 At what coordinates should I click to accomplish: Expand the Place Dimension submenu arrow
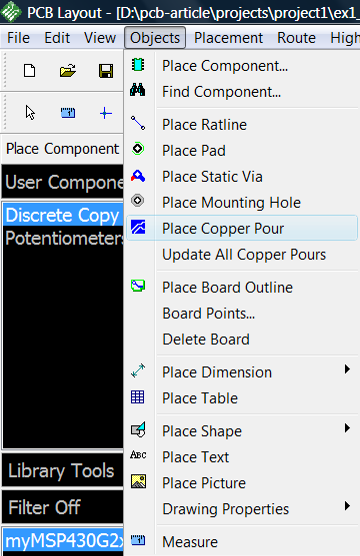347,369
